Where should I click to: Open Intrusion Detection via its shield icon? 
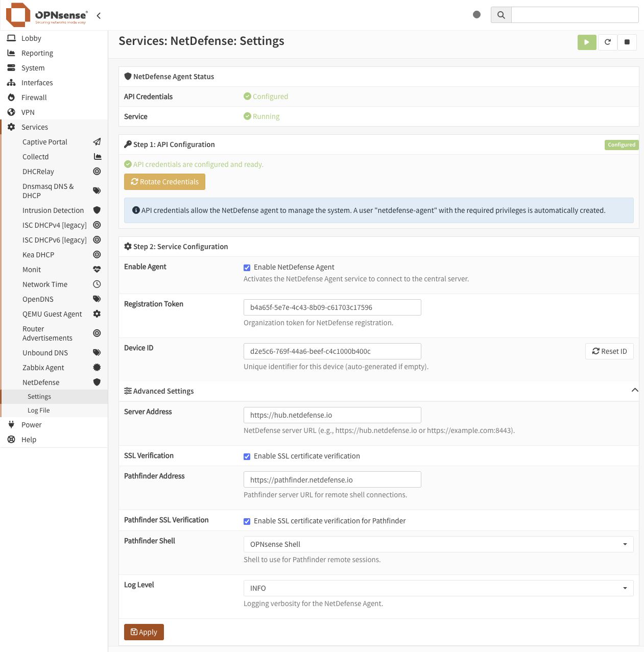(97, 210)
